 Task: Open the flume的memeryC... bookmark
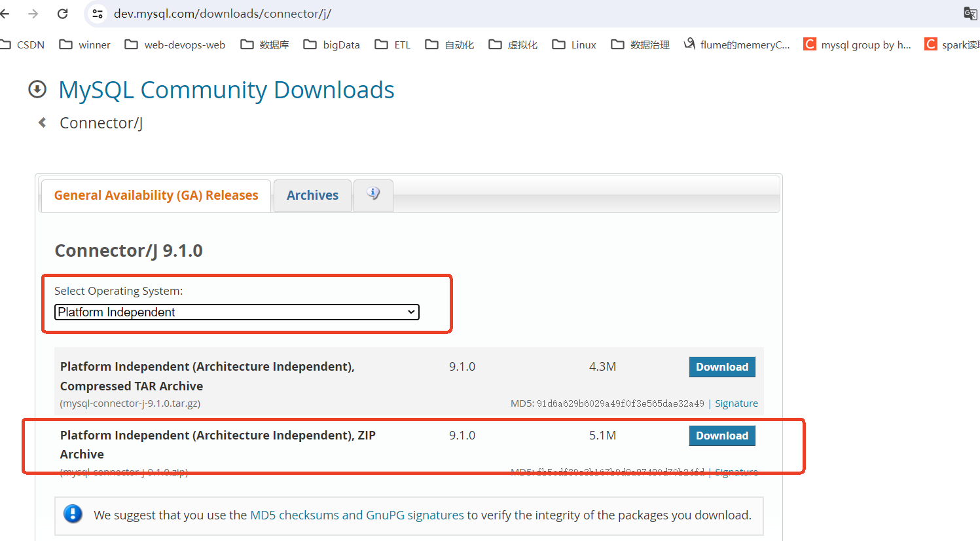click(x=736, y=45)
